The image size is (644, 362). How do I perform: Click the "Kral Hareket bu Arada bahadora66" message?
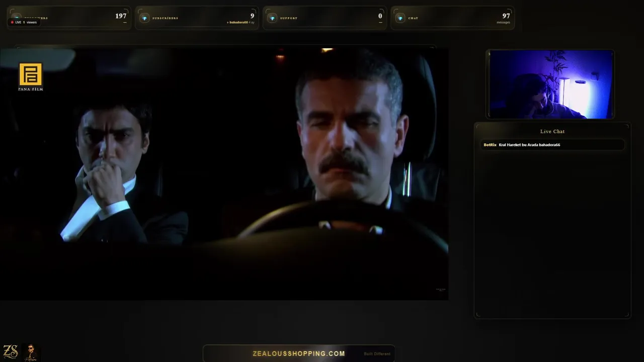pyautogui.click(x=529, y=145)
